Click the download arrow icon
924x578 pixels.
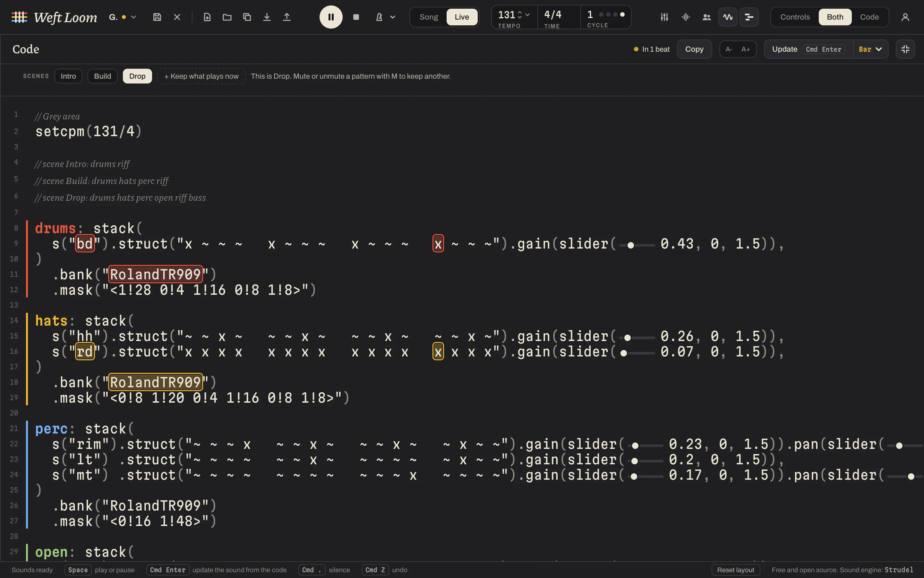[267, 17]
